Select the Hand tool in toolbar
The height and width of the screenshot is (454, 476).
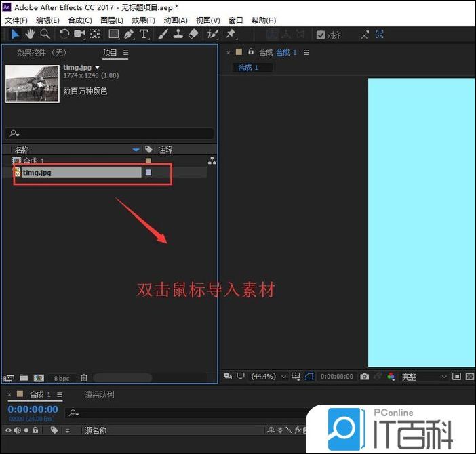(x=30, y=34)
